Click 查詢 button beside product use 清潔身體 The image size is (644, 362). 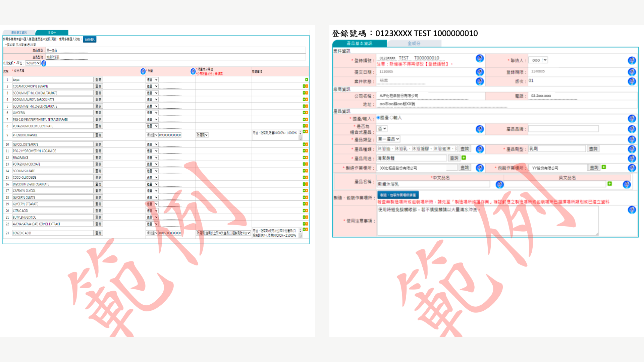pyautogui.click(x=454, y=158)
